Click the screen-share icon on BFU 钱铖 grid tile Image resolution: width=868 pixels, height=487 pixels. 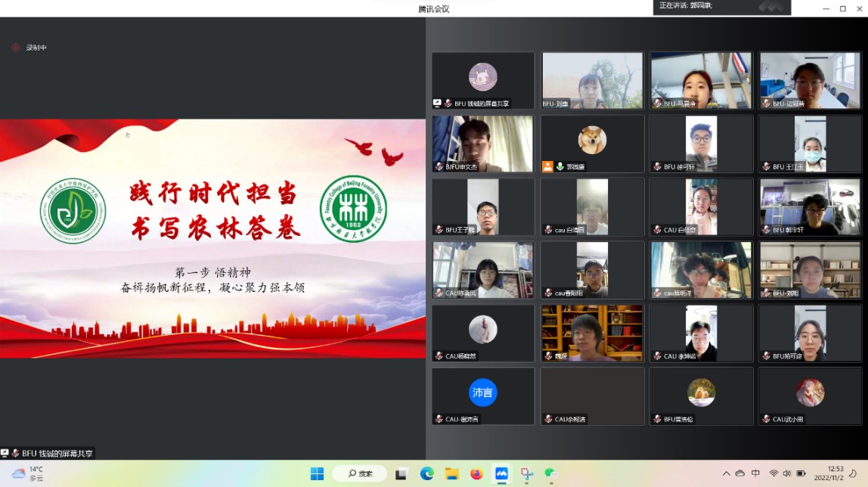pyautogui.click(x=437, y=103)
